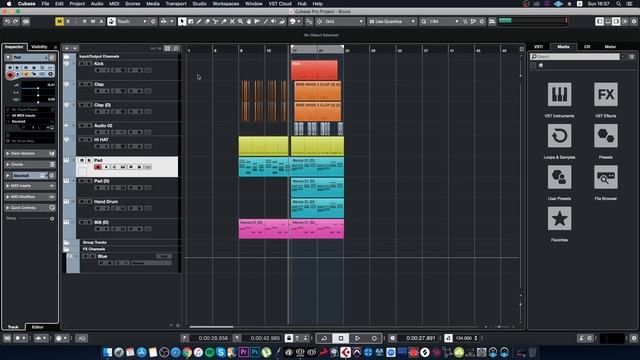
Task: Open Editor tab below inspector
Action: (x=38, y=327)
